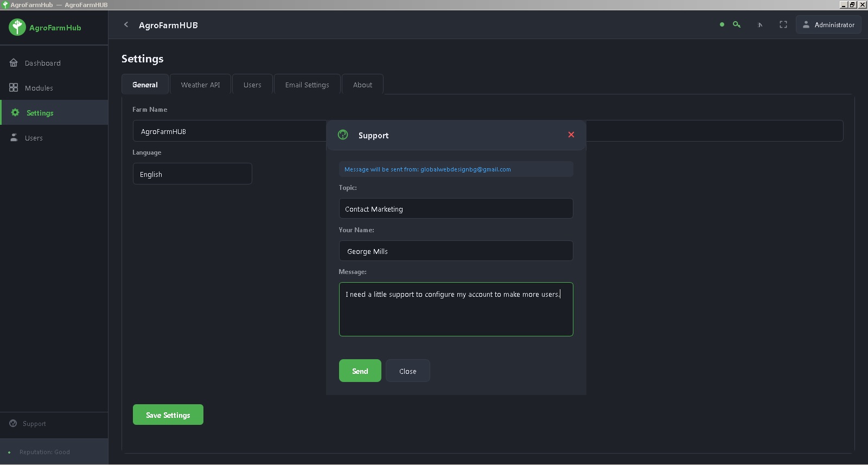Open the Language dropdown showing English

click(193, 174)
